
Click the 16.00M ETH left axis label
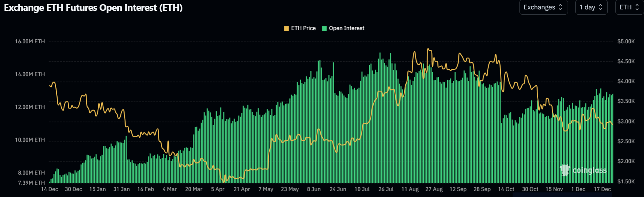[x=30, y=41]
